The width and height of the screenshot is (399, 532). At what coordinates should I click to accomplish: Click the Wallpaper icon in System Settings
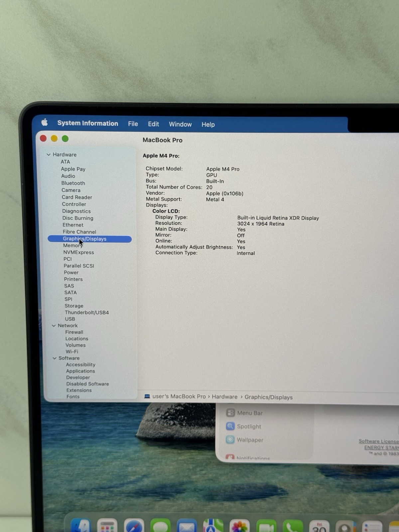pyautogui.click(x=230, y=440)
